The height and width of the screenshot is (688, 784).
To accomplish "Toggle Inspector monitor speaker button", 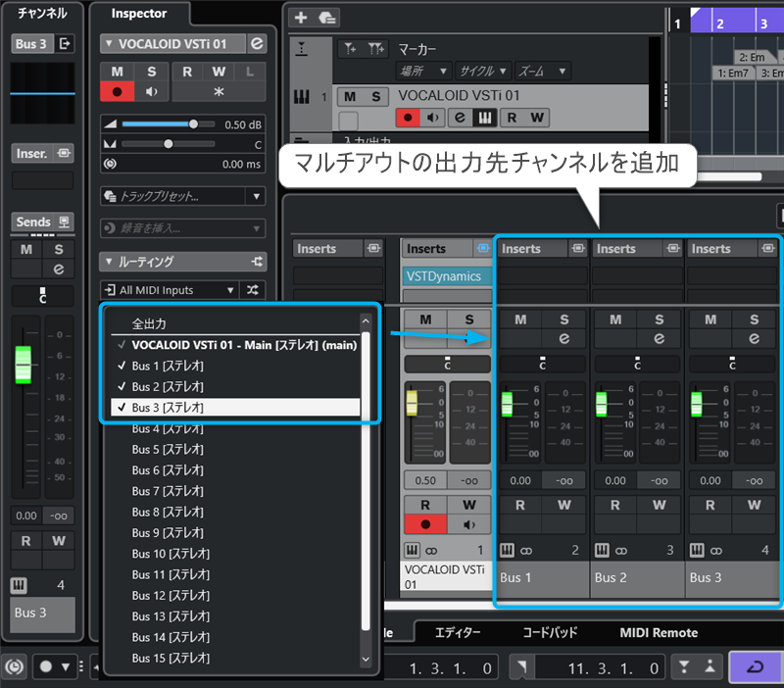I will tap(152, 92).
